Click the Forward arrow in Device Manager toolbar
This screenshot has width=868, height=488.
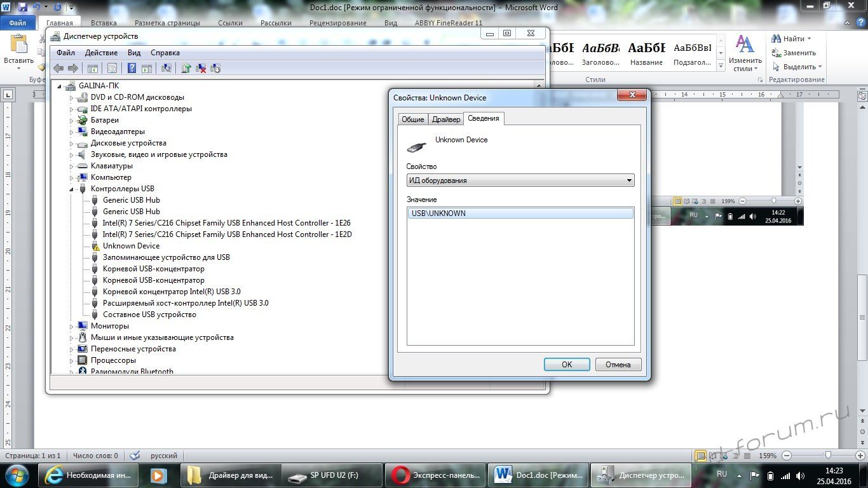(x=72, y=68)
